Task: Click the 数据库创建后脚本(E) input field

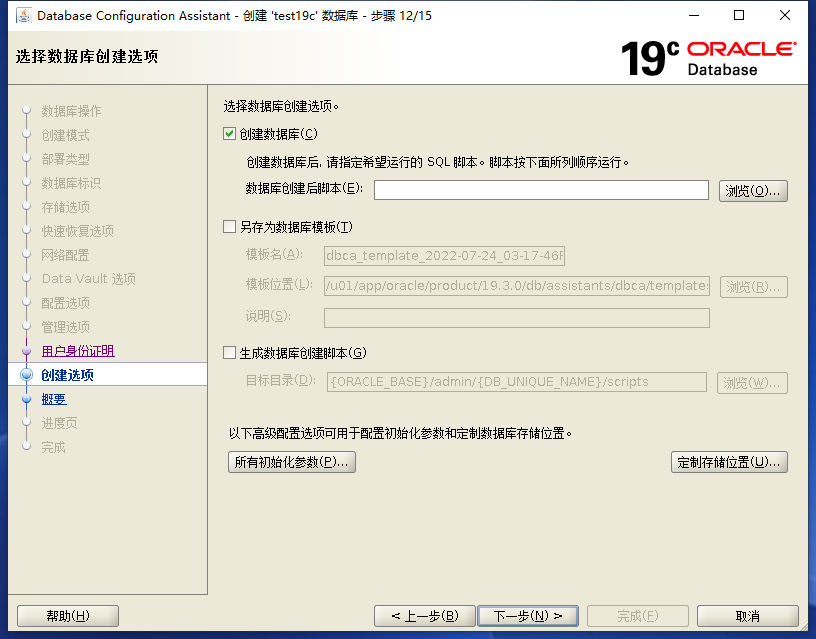Action: [x=541, y=190]
